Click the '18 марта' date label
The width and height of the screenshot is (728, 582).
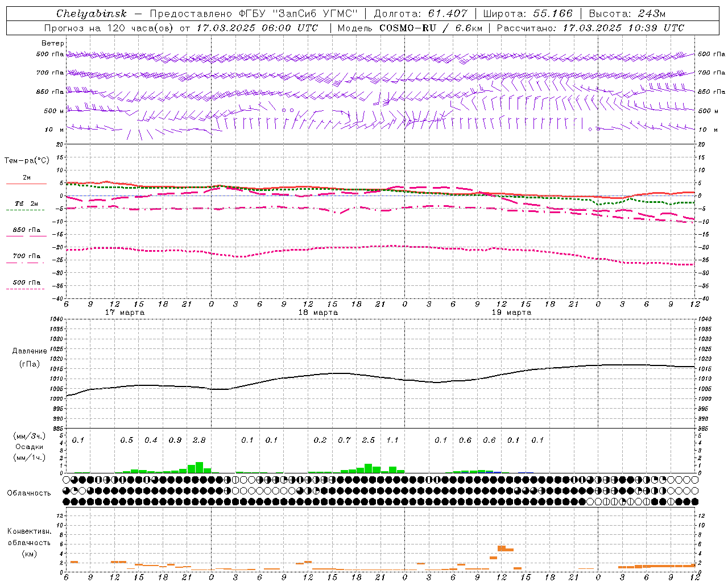pyautogui.click(x=318, y=313)
